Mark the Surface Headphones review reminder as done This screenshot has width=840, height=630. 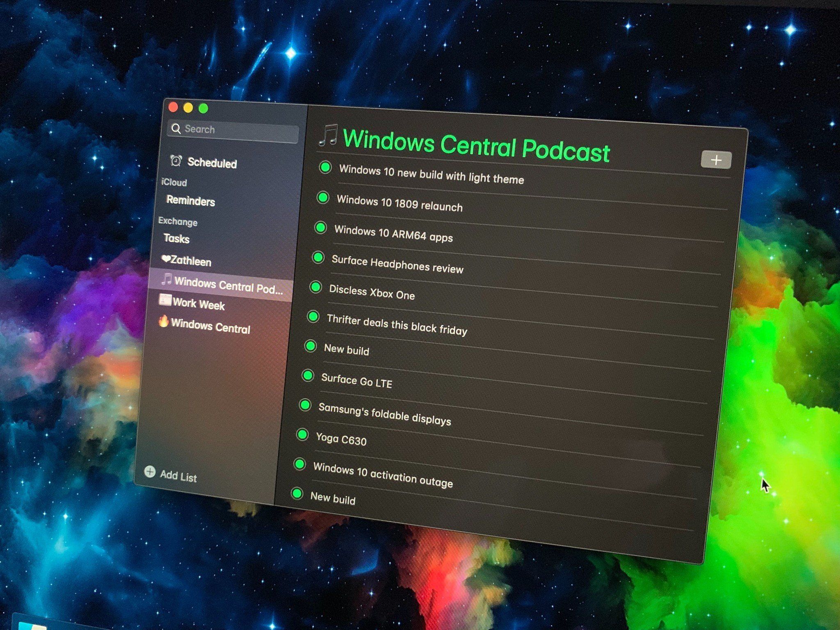coord(318,257)
